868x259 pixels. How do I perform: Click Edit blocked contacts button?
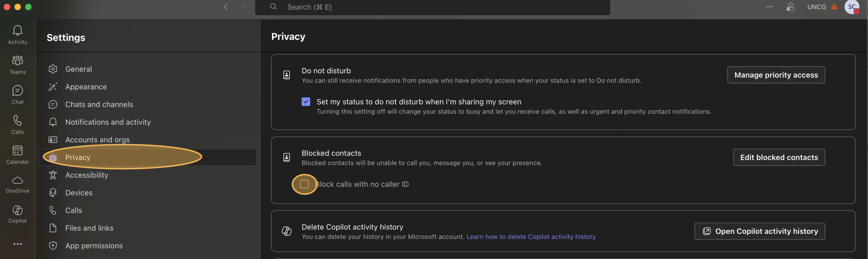point(779,157)
